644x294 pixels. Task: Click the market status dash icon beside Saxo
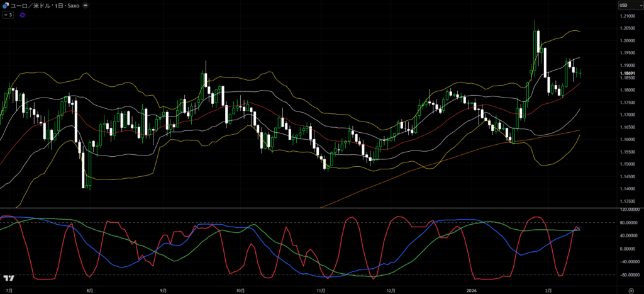pyautogui.click(x=86, y=6)
